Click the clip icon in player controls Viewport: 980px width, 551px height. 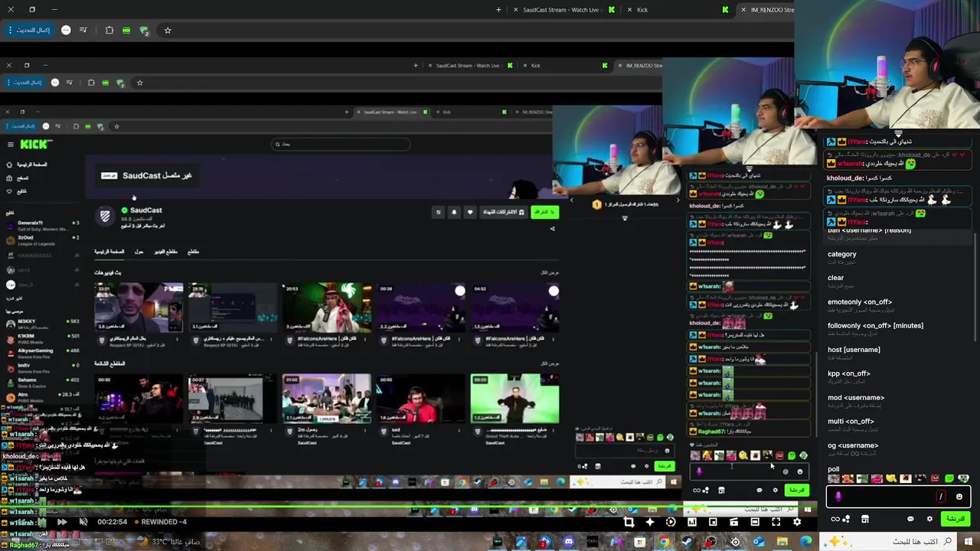click(733, 522)
